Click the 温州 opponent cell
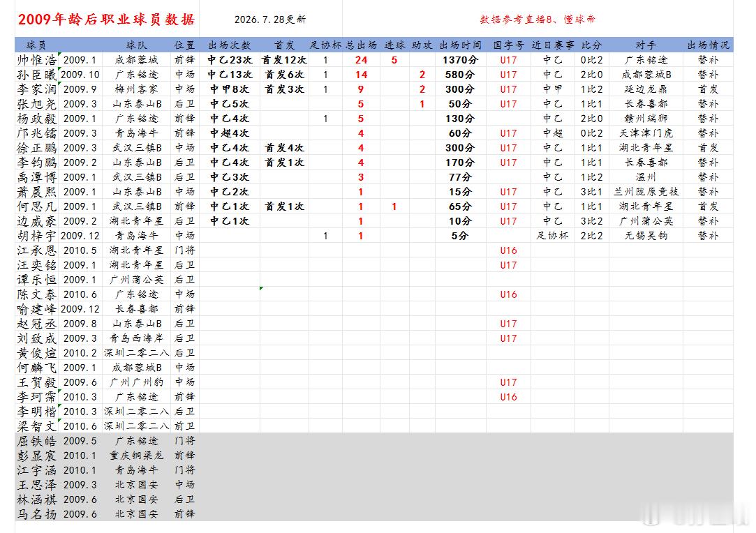The width and height of the screenshot is (756, 533). coord(646,177)
